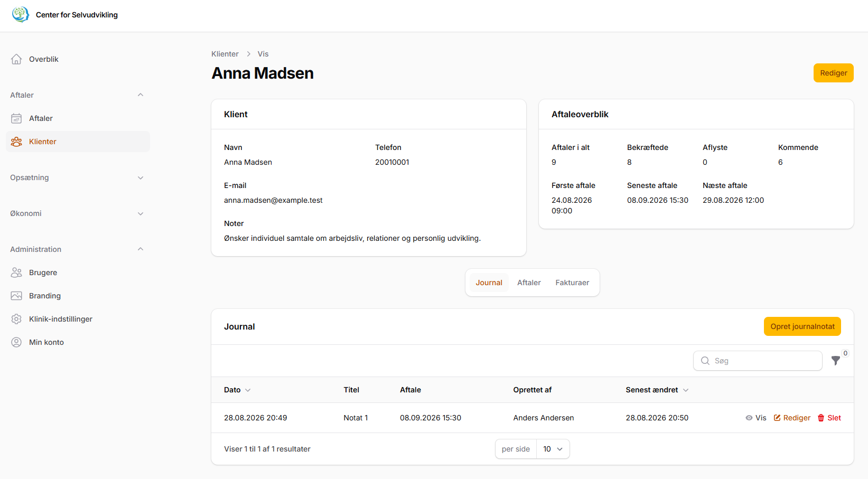Click the Rediger button for Anna Madsen
The height and width of the screenshot is (479, 868).
[834, 73]
